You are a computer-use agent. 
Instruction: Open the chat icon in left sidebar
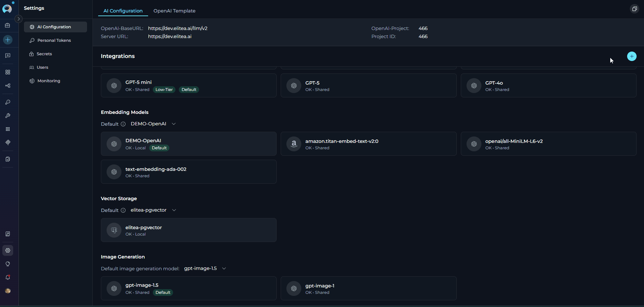[x=8, y=56]
